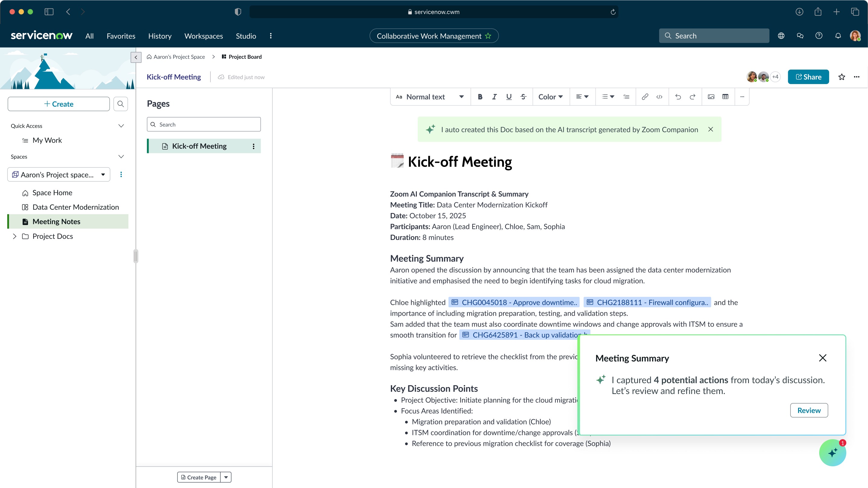Apply italic formatting to text
The height and width of the screenshot is (488, 868).
(x=494, y=97)
